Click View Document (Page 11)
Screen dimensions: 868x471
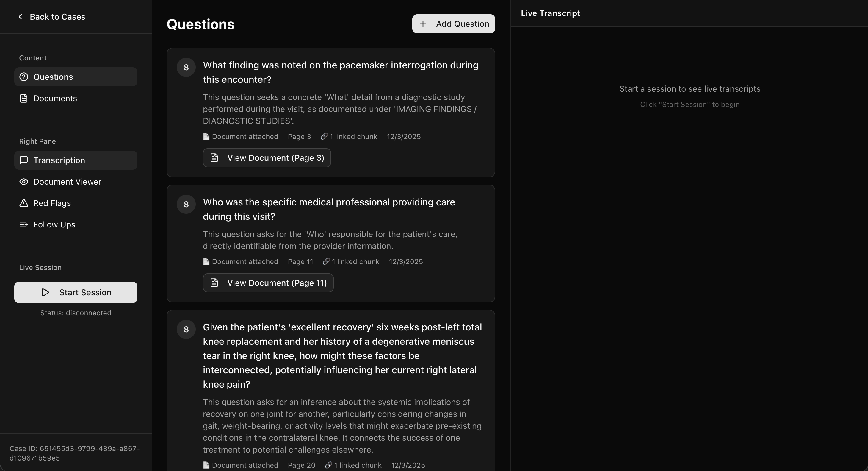(x=268, y=283)
